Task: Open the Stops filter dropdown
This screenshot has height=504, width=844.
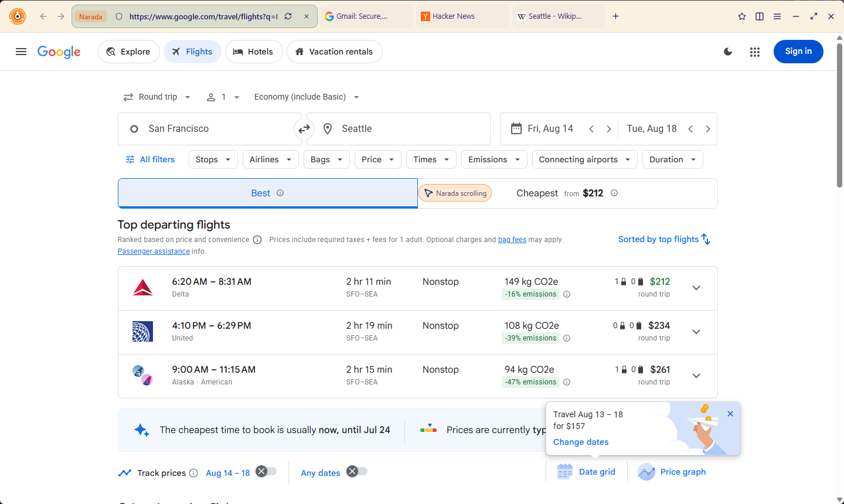Action: (213, 159)
